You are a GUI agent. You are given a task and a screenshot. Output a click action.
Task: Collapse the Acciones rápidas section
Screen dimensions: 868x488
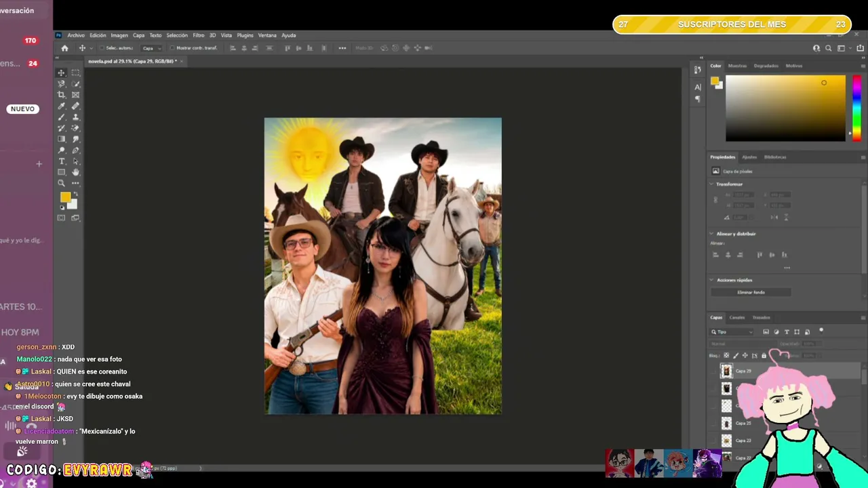point(712,280)
